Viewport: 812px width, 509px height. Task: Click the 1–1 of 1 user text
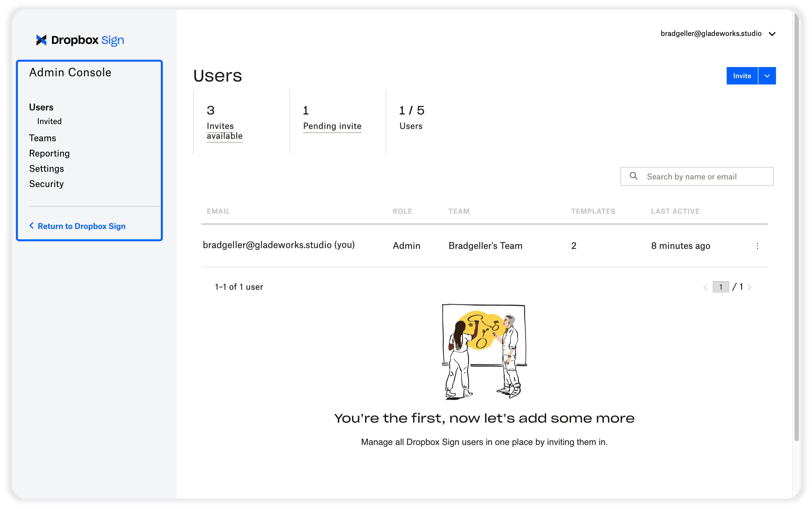[239, 287]
